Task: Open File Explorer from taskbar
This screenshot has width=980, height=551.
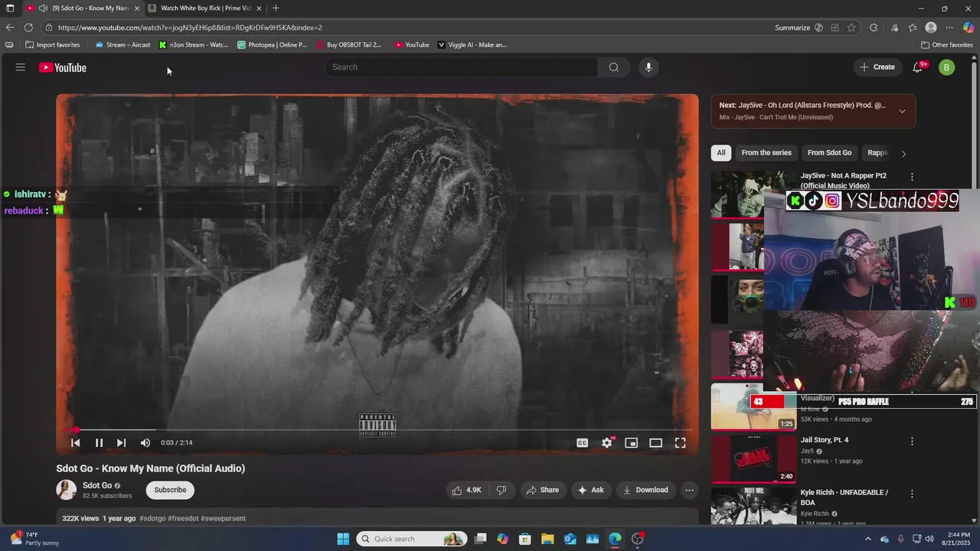Action: point(547,539)
